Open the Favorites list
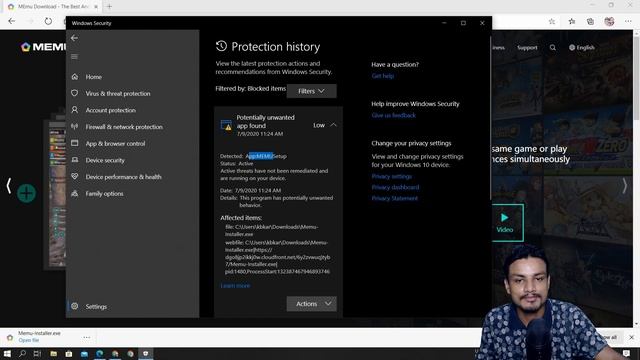 point(571,21)
